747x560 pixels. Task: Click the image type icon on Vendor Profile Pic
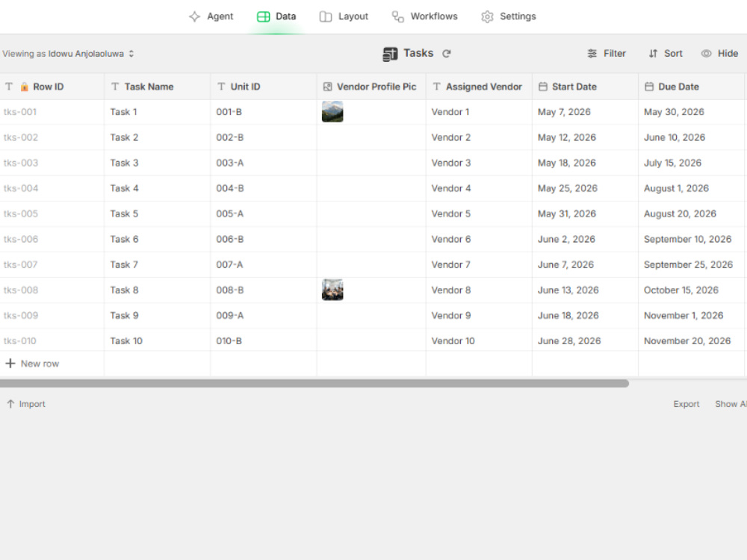pos(327,87)
